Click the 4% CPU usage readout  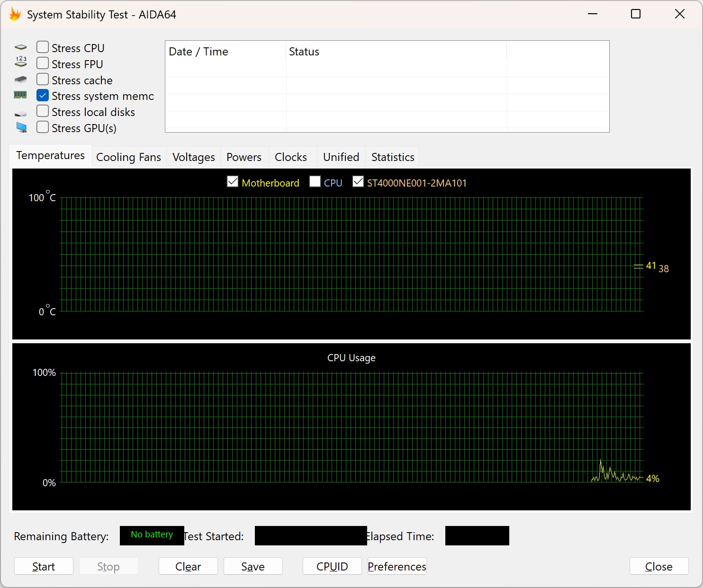653,478
